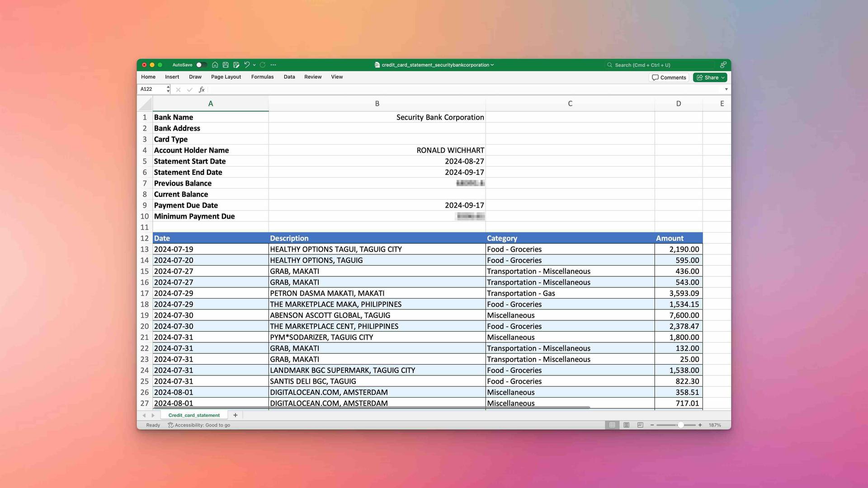Add a new sheet with plus button

[235, 415]
